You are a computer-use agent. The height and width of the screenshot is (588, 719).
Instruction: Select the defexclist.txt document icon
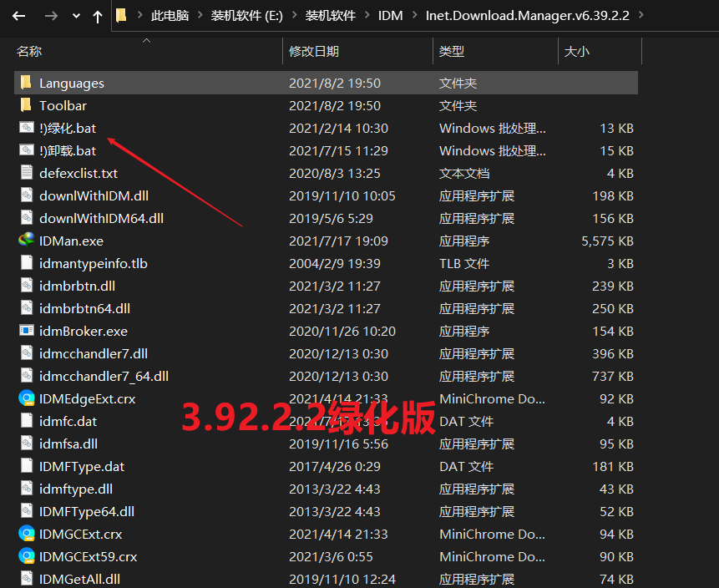pyautogui.click(x=26, y=173)
